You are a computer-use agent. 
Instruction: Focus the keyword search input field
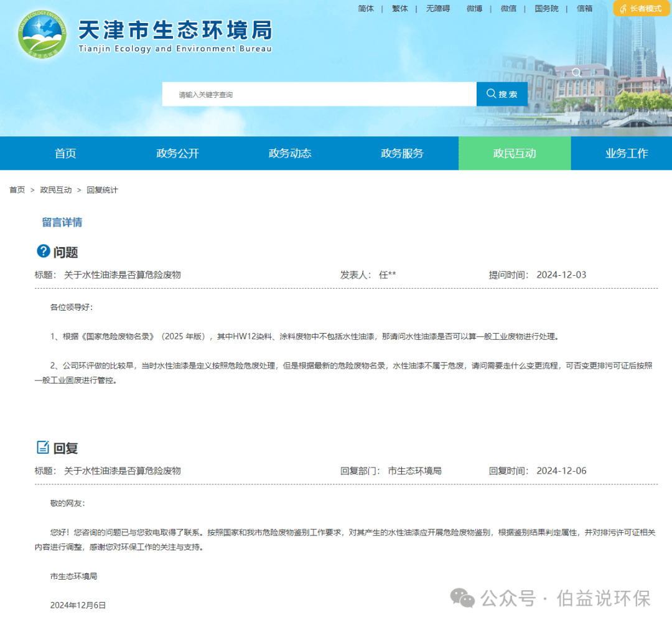point(319,95)
